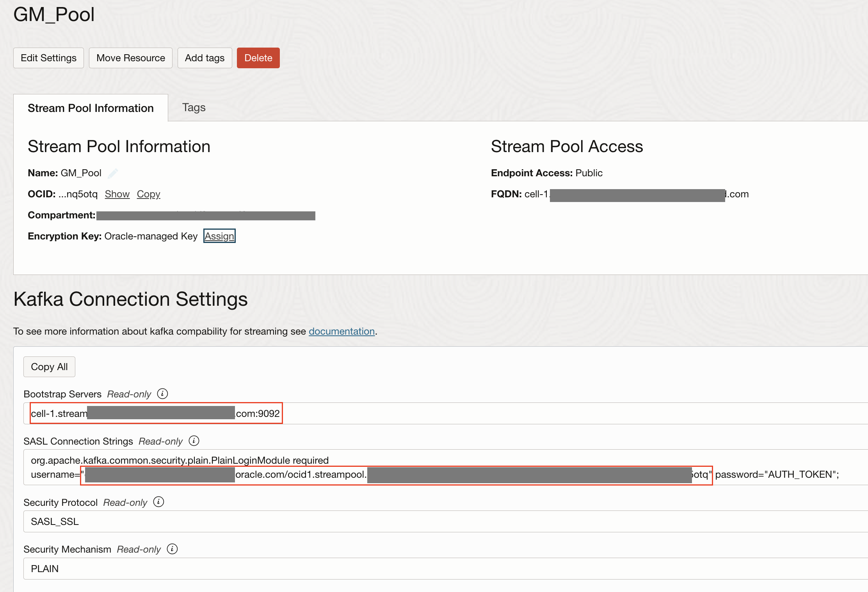The width and height of the screenshot is (868, 592).
Task: Open the Security Mechanism info icon
Action: pyautogui.click(x=172, y=549)
